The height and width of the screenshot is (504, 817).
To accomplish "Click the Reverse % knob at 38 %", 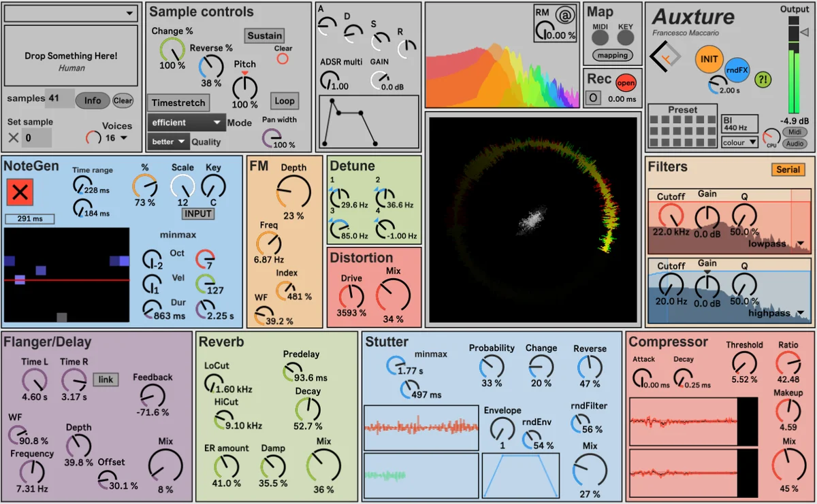I will pos(211,66).
